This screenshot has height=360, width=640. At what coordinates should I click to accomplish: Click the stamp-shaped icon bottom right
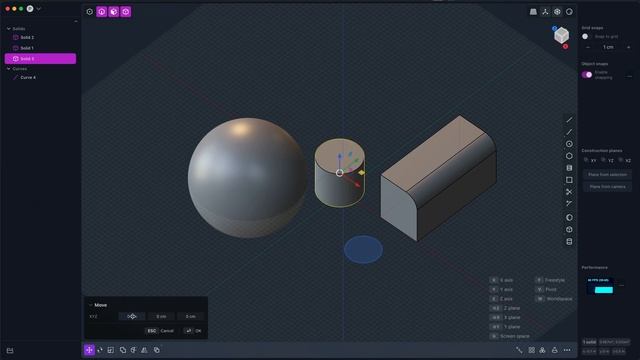(x=554, y=350)
